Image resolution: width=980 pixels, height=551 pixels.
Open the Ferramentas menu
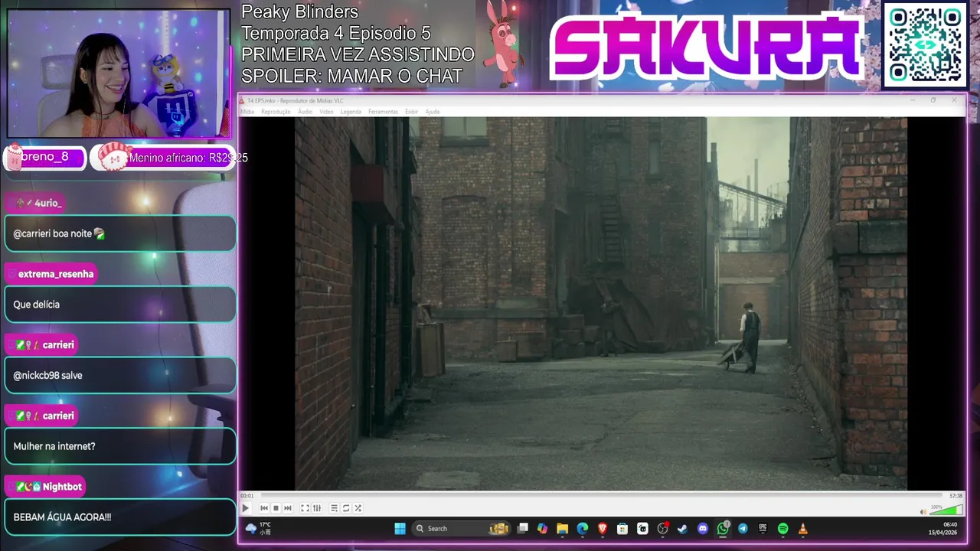pyautogui.click(x=383, y=112)
